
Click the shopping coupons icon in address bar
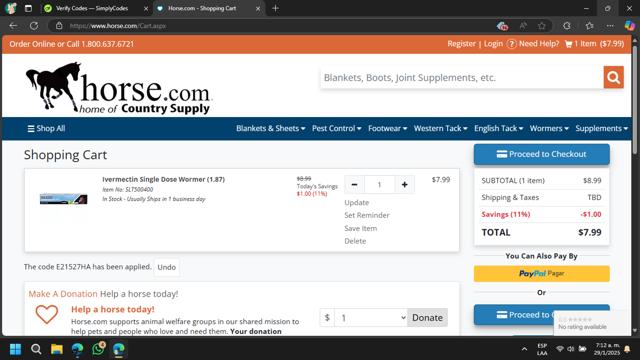click(502, 26)
